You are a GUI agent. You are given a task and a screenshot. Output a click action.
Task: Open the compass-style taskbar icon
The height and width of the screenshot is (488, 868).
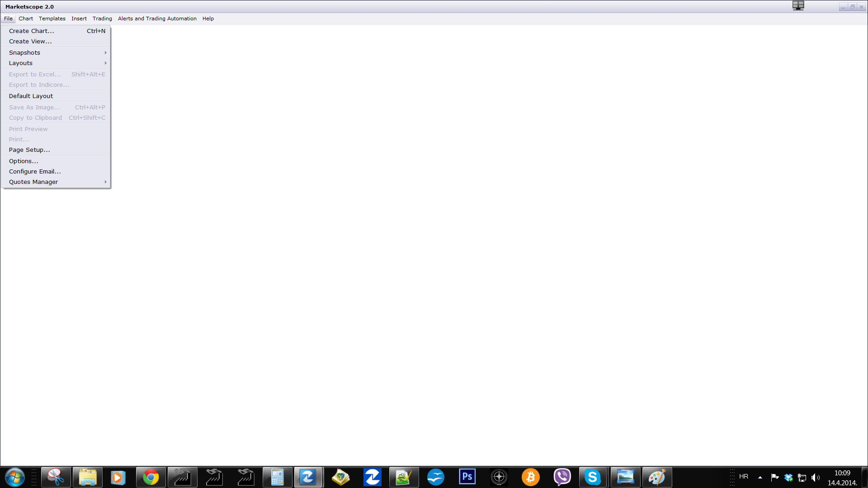(499, 477)
